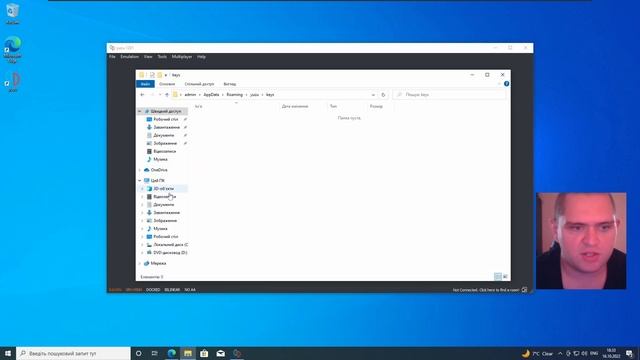The width and height of the screenshot is (640, 360).
Task: Click the network icon in system tray
Action: [x=576, y=353]
